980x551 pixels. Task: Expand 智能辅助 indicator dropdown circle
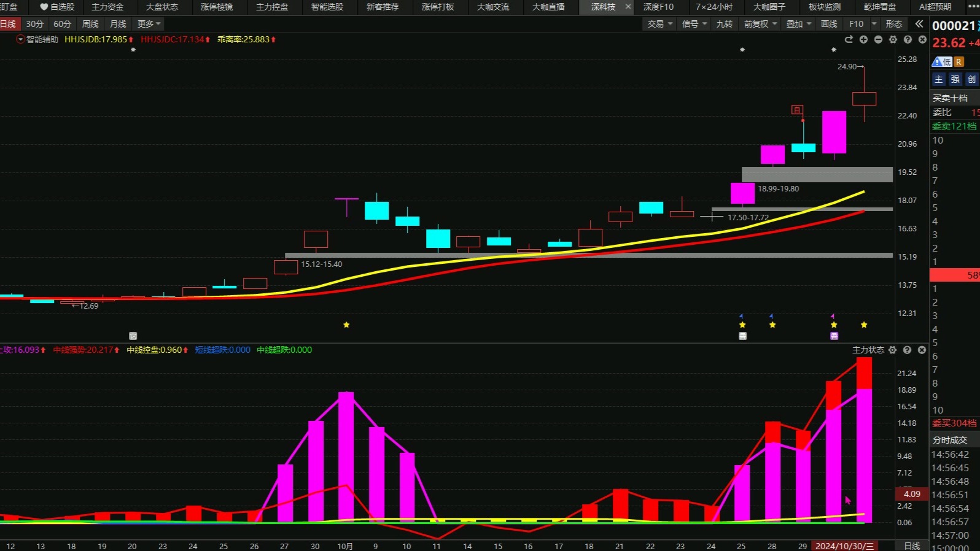[20, 39]
